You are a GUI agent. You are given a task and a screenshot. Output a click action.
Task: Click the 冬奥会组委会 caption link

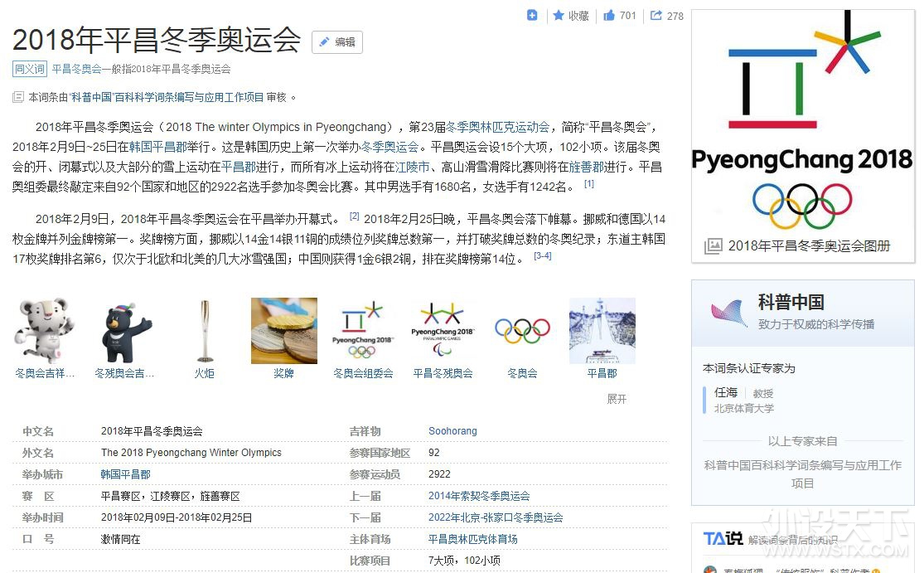pyautogui.click(x=363, y=373)
